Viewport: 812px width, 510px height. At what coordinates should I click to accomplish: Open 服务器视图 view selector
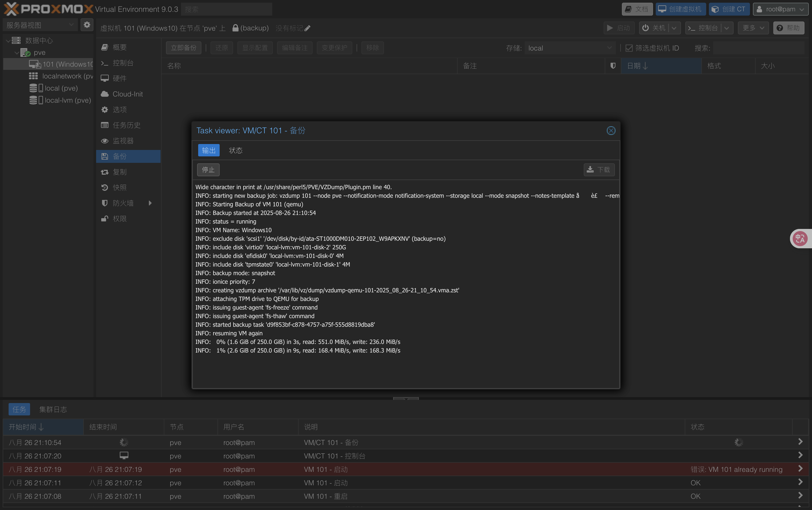[x=40, y=25]
